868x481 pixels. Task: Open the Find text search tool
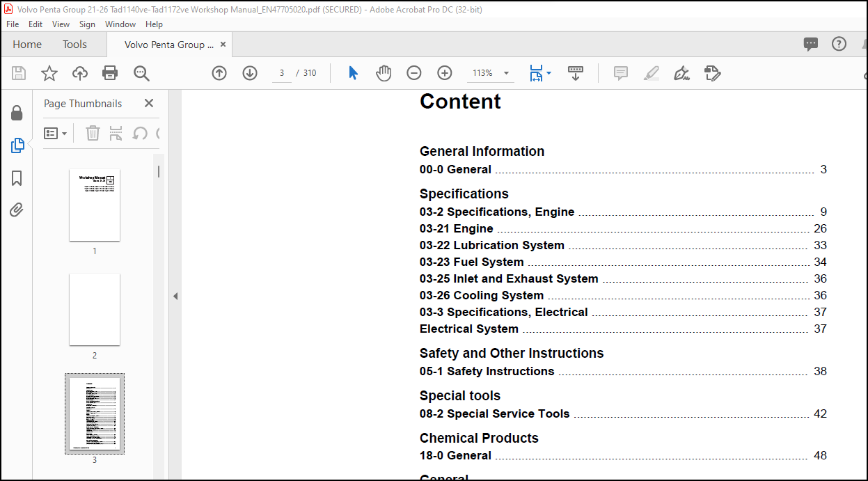point(141,73)
